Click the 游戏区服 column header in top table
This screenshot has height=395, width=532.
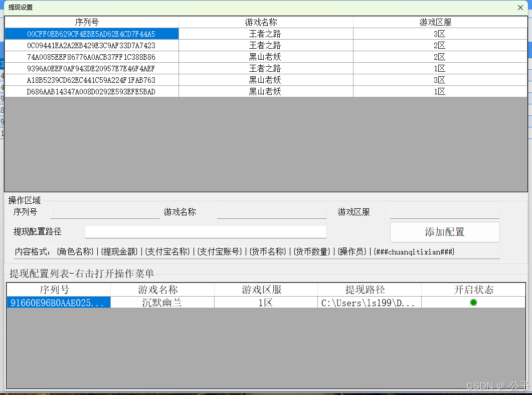(440, 22)
